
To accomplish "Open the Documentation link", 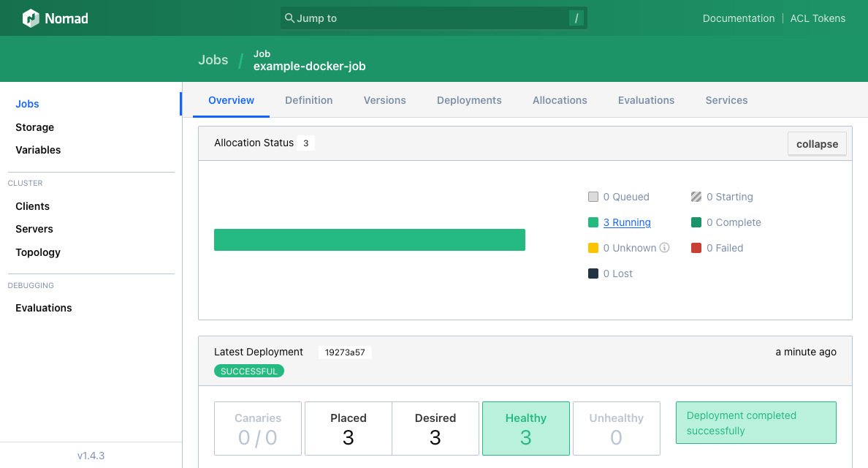I will coord(738,18).
